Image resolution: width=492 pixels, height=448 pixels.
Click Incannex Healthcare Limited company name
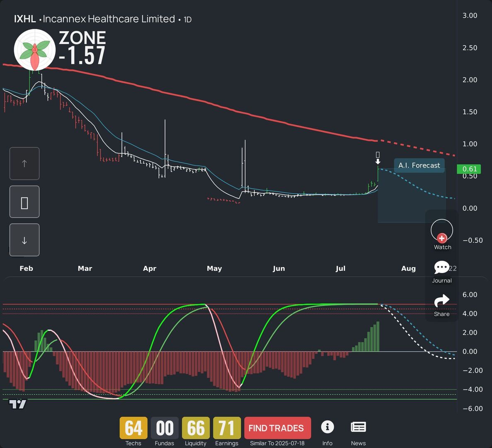(109, 19)
